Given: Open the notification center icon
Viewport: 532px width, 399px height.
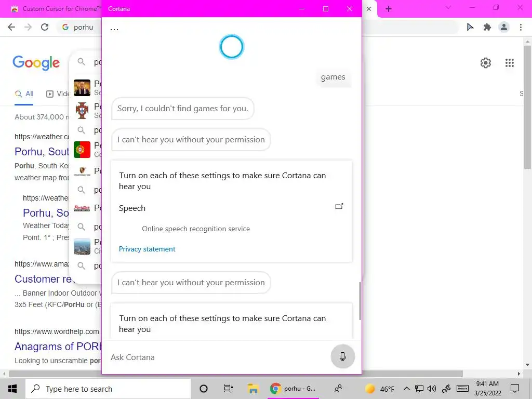Looking at the screenshot, I should click(x=515, y=389).
